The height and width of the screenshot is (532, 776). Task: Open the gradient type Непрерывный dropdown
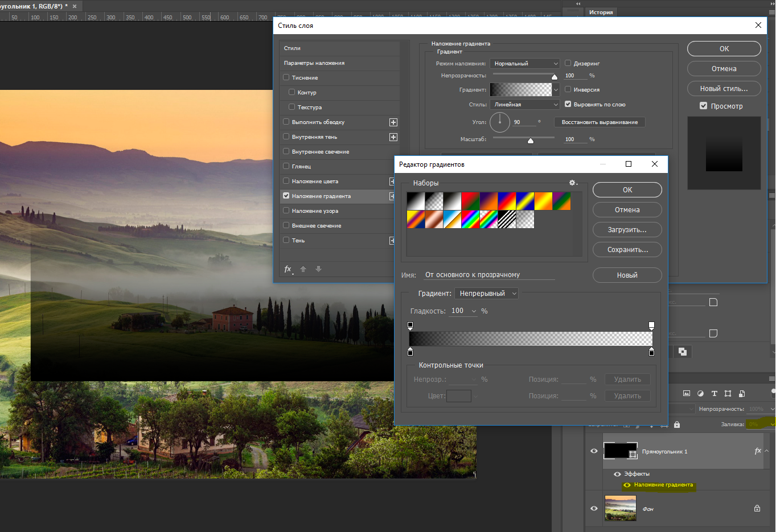487,294
